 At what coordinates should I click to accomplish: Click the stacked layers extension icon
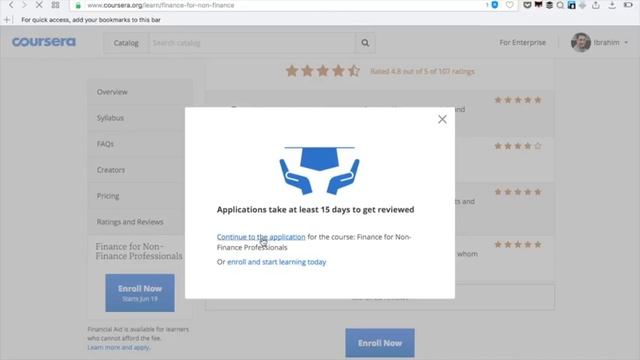(x=549, y=5)
